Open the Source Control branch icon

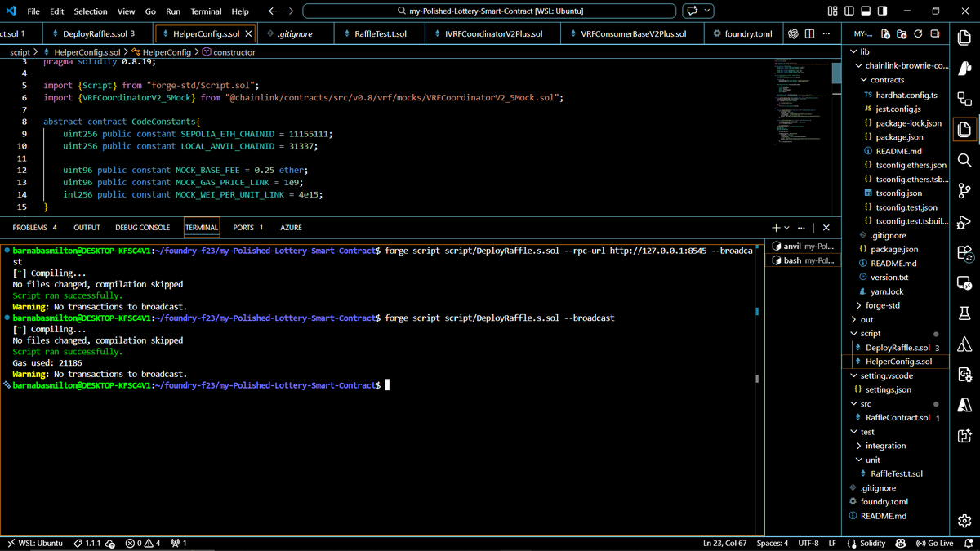point(964,191)
